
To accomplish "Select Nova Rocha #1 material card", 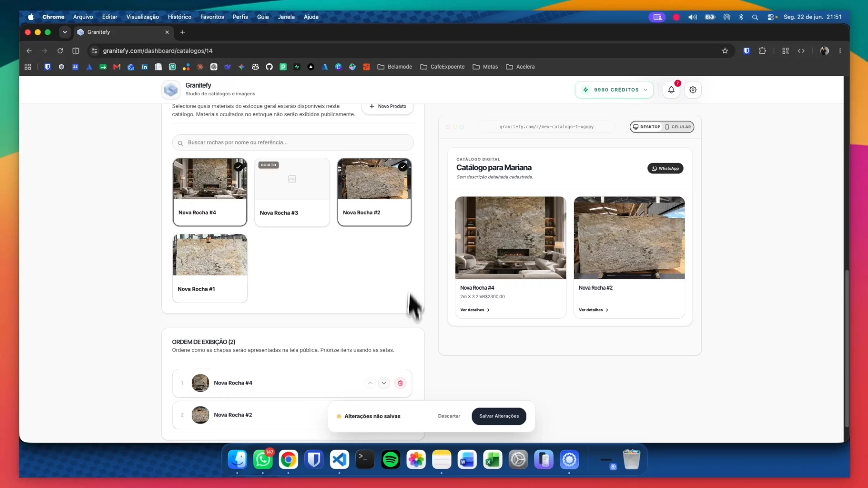I will (210, 268).
